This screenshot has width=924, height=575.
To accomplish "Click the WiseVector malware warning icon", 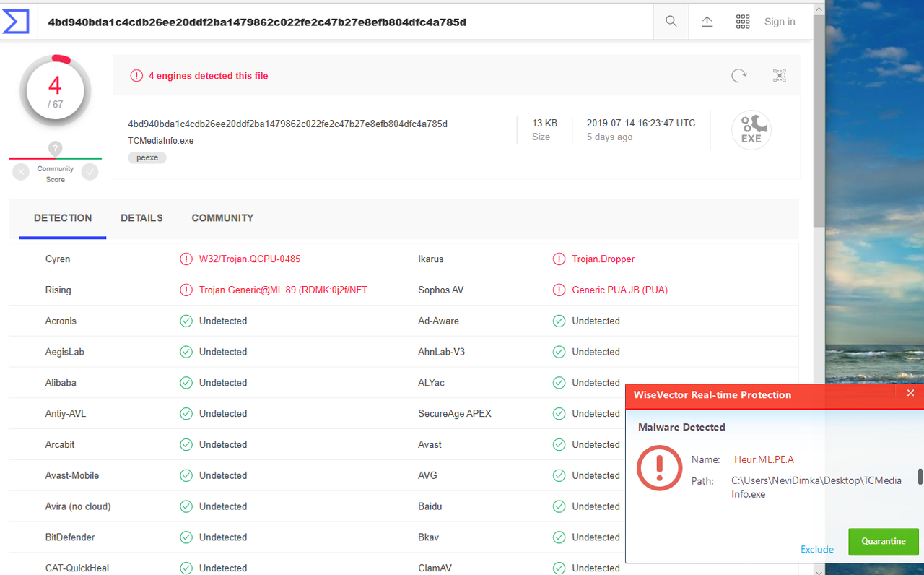I will click(x=659, y=467).
